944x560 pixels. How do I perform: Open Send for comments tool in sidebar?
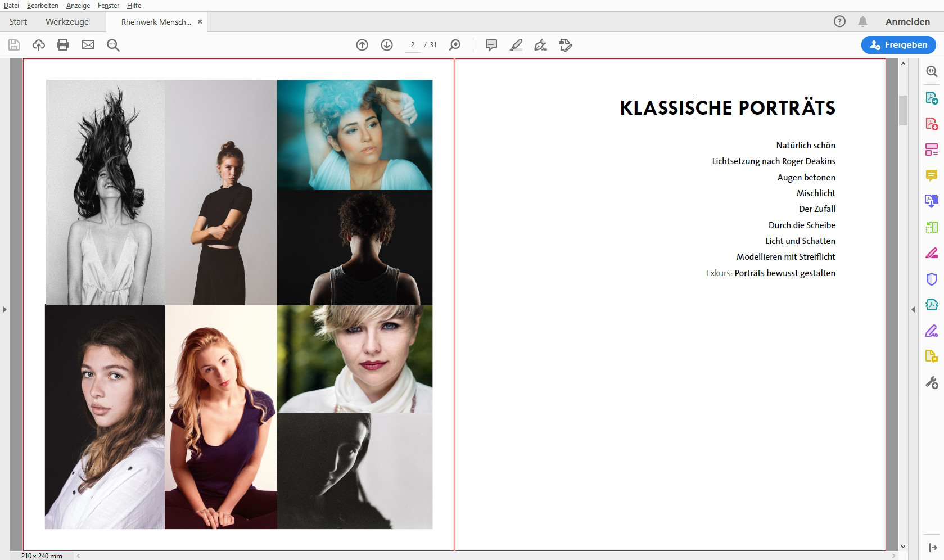click(932, 356)
